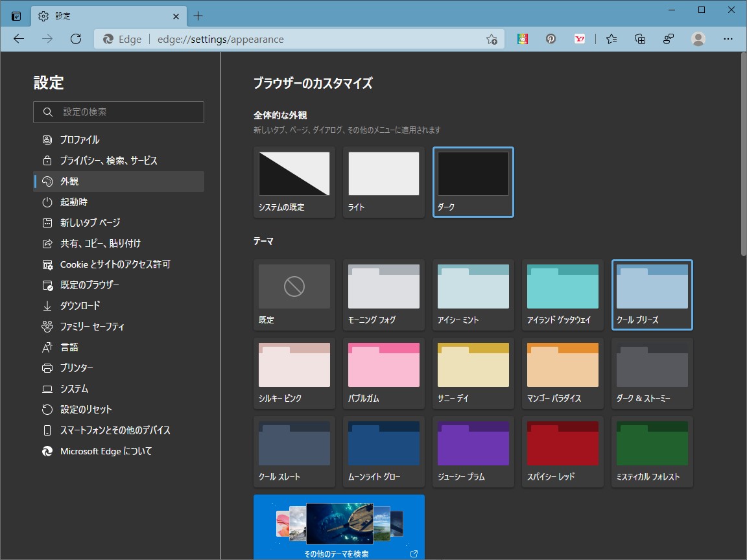Click the settings search field

coord(119,111)
